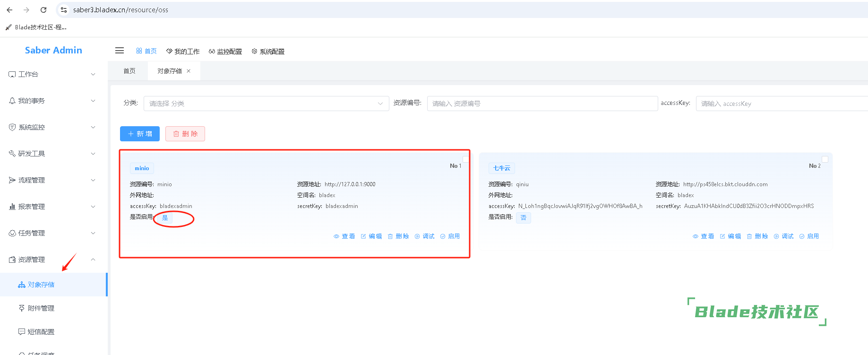
Task: Open the 分类 dropdown selector
Action: pos(266,104)
